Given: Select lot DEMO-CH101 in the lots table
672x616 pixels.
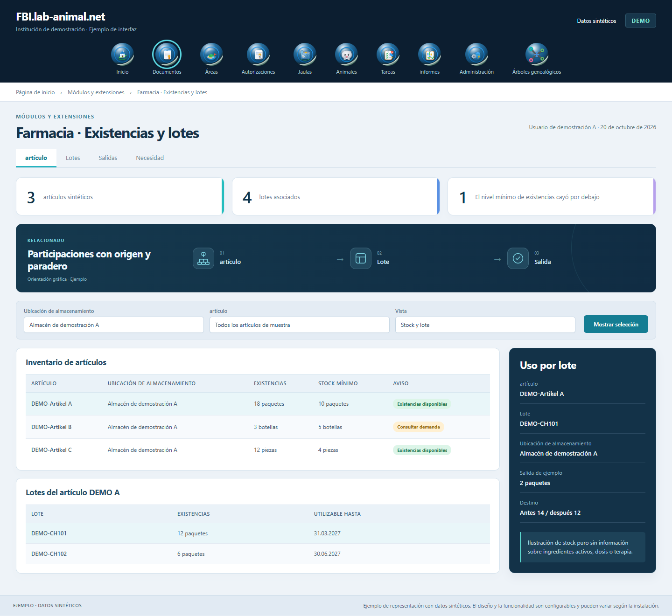Looking at the screenshot, I should click(x=258, y=533).
